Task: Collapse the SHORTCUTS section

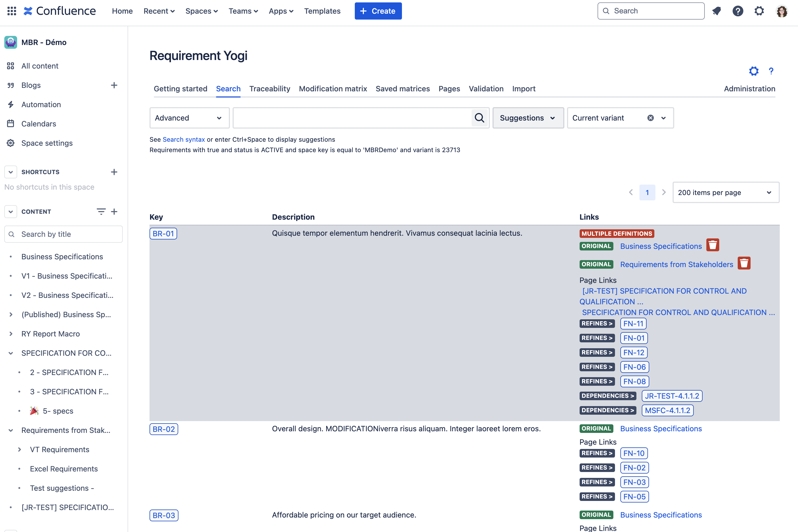Action: [10, 172]
